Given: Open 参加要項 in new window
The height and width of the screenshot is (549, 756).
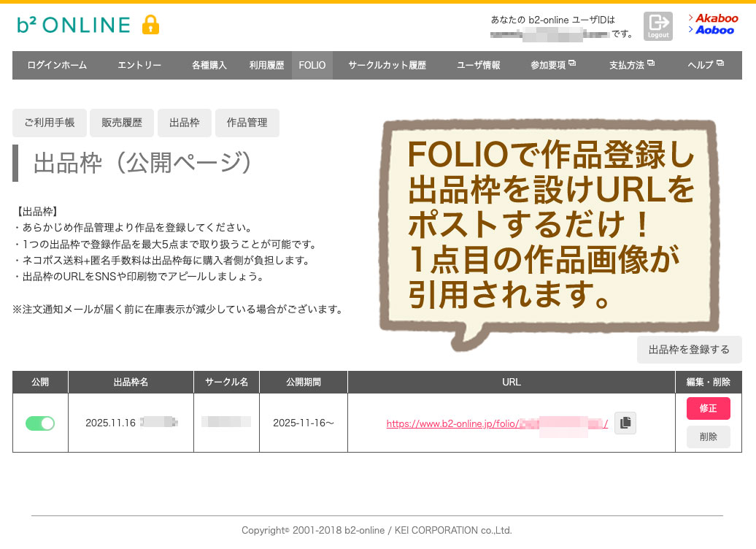Looking at the screenshot, I should [553, 65].
